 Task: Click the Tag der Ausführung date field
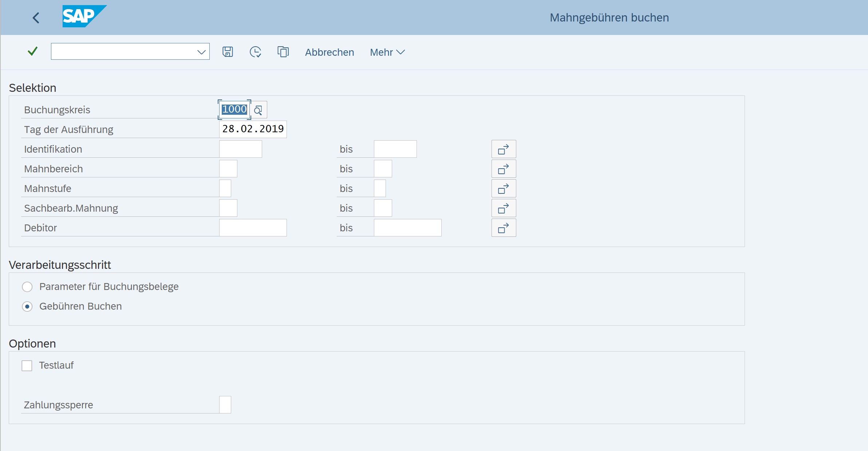[253, 129]
